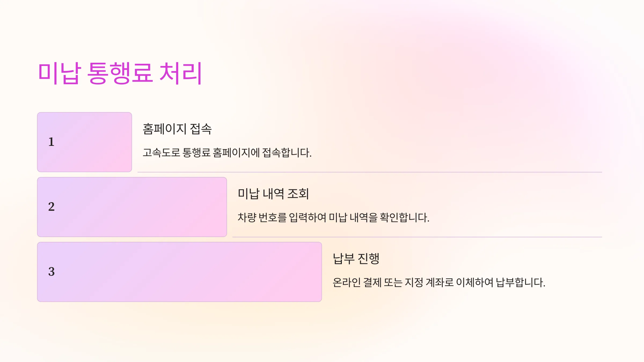
Task: Select text 차량 번호를 입력하여 미납 내역을 확인합니다
Action: pyautogui.click(x=334, y=217)
